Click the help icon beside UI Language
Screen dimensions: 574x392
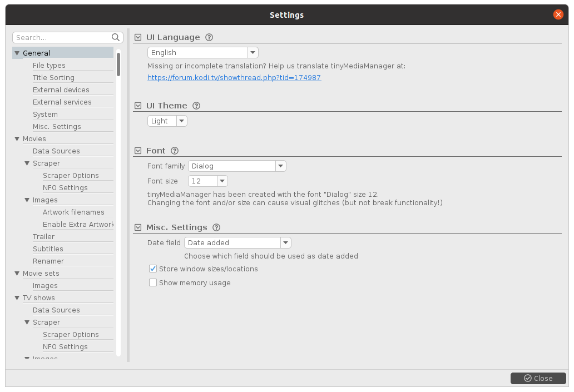point(209,37)
